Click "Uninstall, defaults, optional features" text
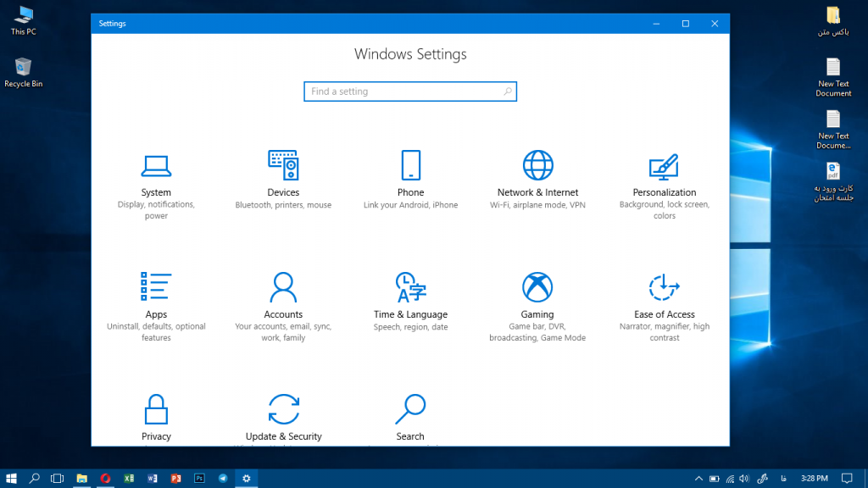Viewport: 868px width, 488px height. [156, 332]
